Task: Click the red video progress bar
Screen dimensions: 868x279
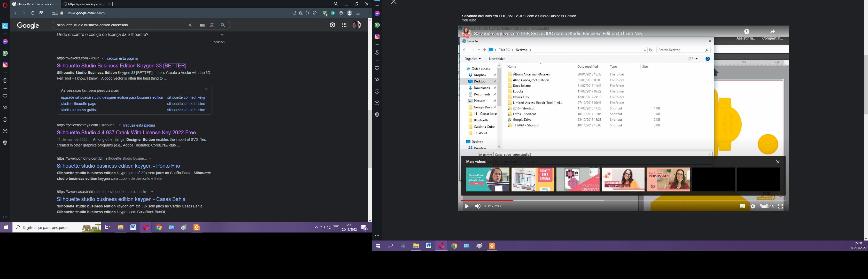Action: pos(487,200)
